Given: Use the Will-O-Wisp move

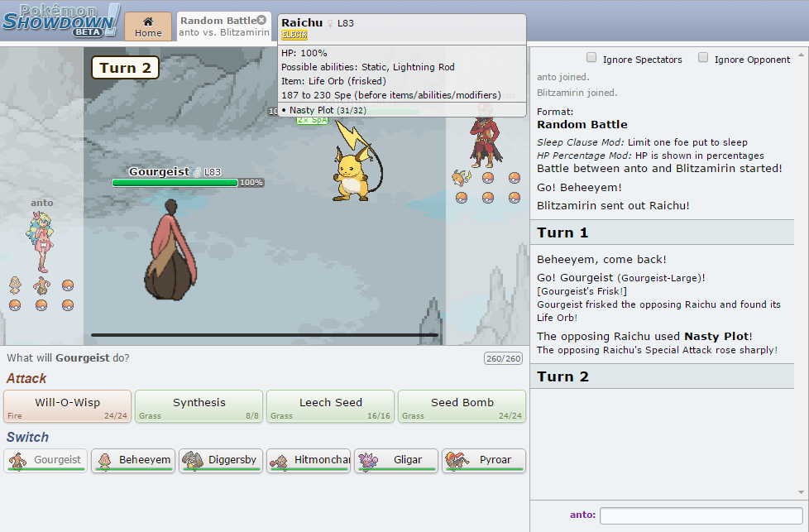Looking at the screenshot, I should coord(68,406).
